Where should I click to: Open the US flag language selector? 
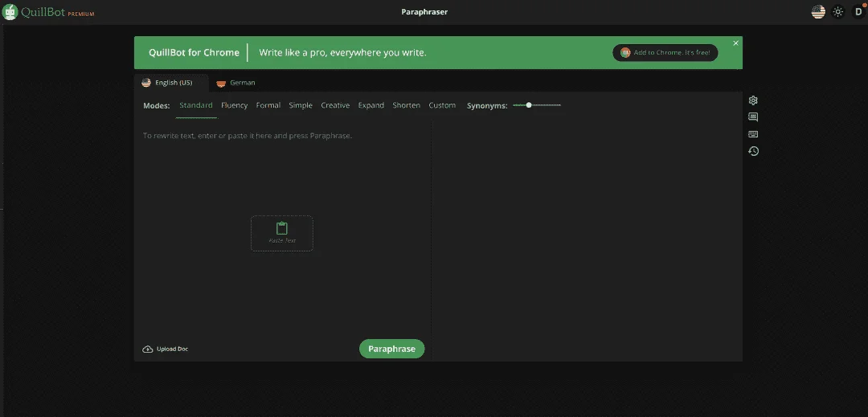tap(818, 11)
